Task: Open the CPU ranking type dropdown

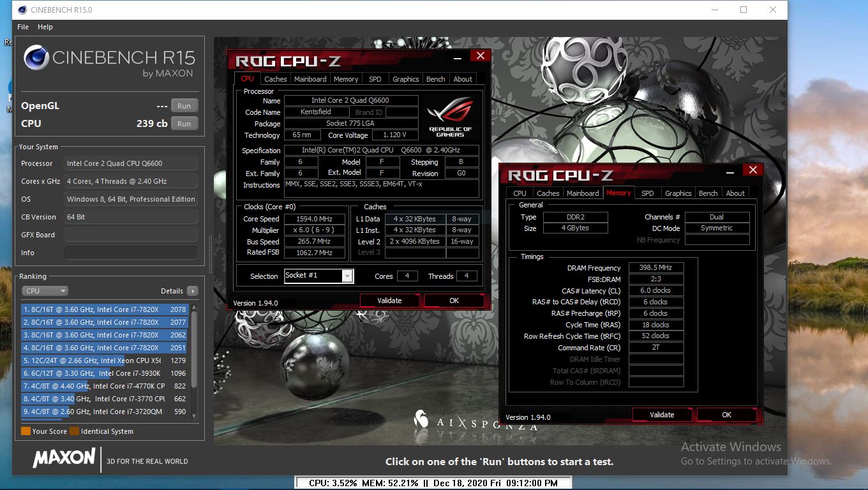Action: click(45, 291)
